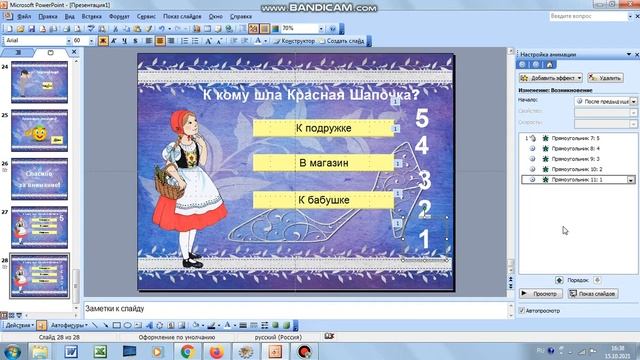Open the zoom level dropdown

[321, 29]
